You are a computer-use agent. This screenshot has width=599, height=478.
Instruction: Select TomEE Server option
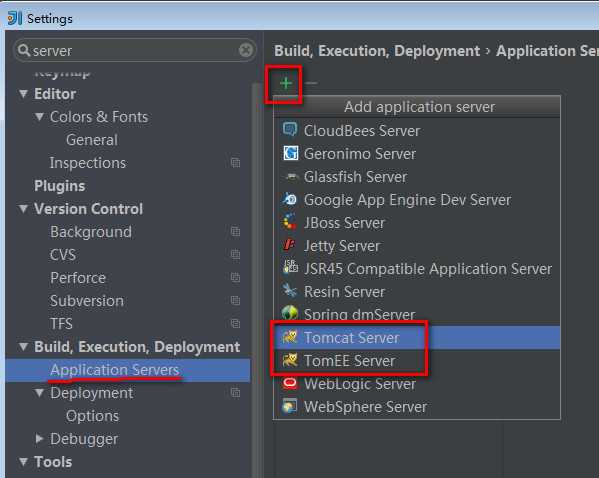click(x=417, y=360)
